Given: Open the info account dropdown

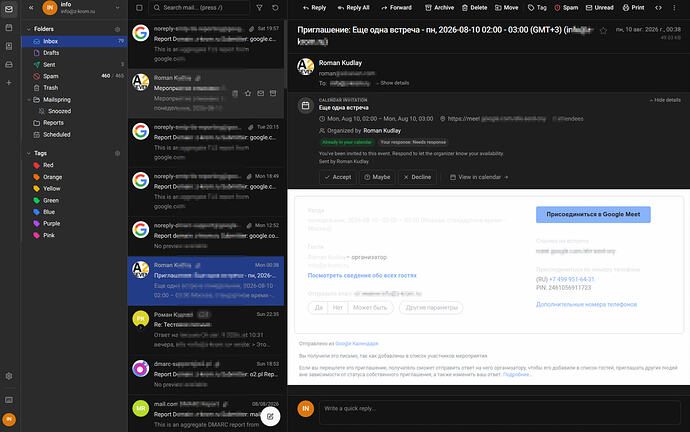Looking at the screenshot, I should coord(117,7).
